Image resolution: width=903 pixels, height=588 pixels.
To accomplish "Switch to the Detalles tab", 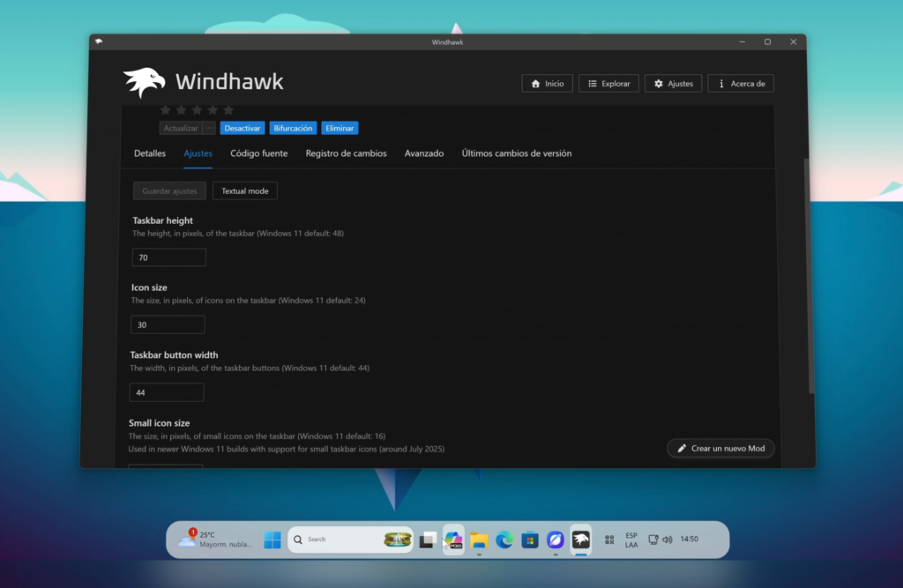I will pyautogui.click(x=150, y=153).
